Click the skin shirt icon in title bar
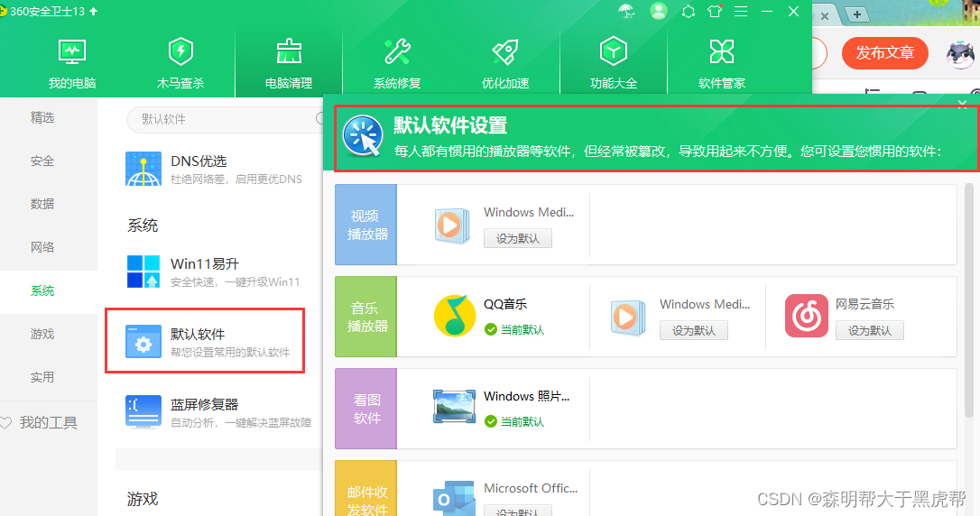 pos(715,11)
